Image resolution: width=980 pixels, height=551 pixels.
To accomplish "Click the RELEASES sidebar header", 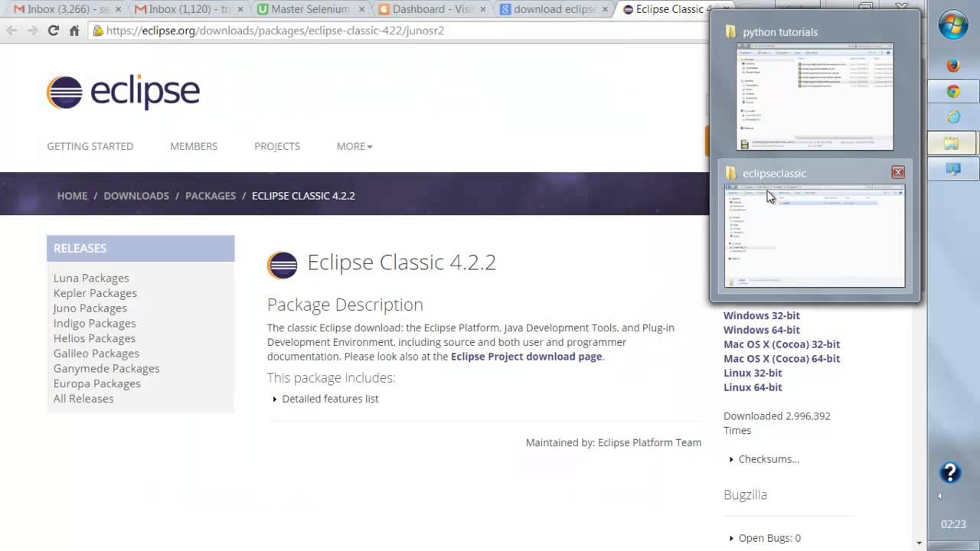I will [141, 249].
